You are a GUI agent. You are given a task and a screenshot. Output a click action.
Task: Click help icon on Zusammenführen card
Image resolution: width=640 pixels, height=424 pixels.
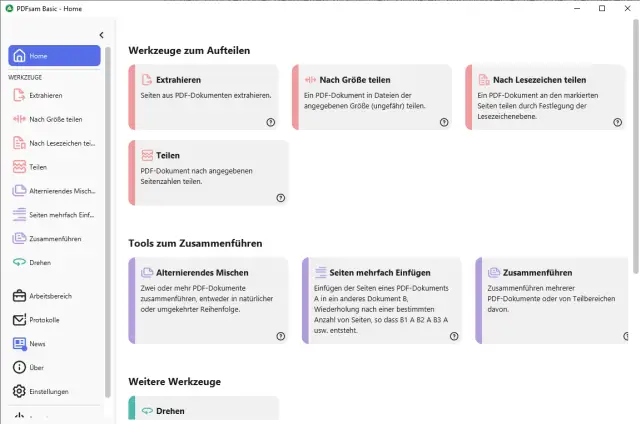click(616, 336)
